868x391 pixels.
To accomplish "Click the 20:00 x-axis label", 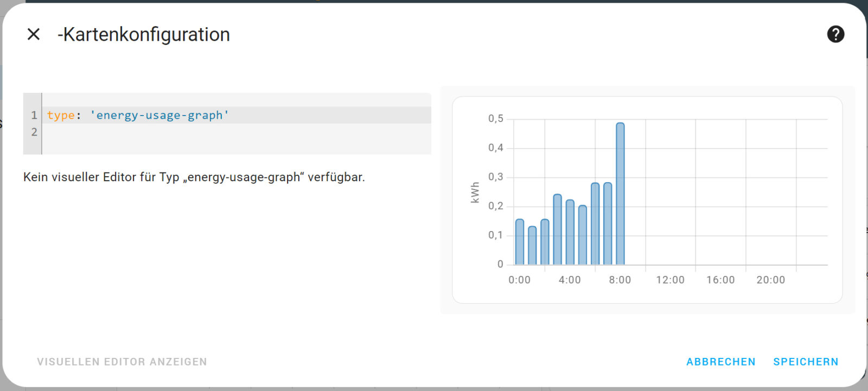I will coord(770,280).
